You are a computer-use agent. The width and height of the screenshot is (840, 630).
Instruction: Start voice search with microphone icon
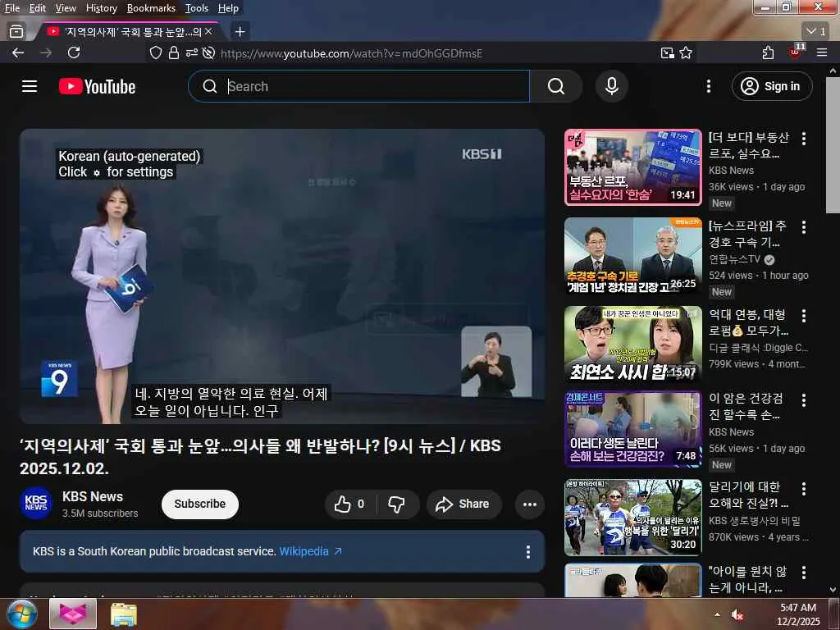click(612, 86)
